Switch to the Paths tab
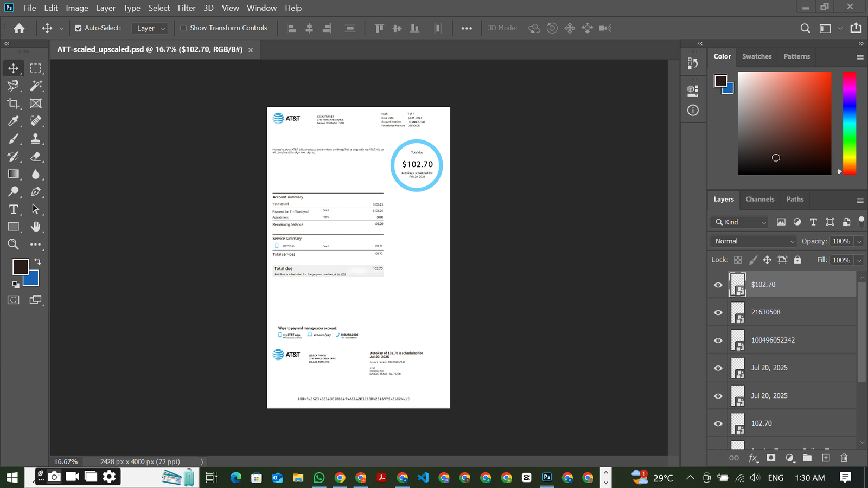Viewport: 868px width, 488px height. [795, 199]
